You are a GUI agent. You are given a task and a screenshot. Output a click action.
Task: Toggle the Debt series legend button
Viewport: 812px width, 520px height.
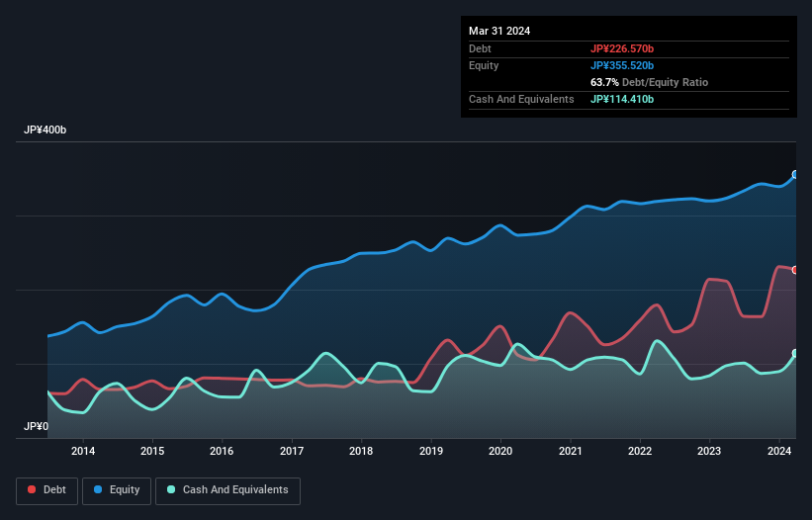pyautogui.click(x=45, y=489)
